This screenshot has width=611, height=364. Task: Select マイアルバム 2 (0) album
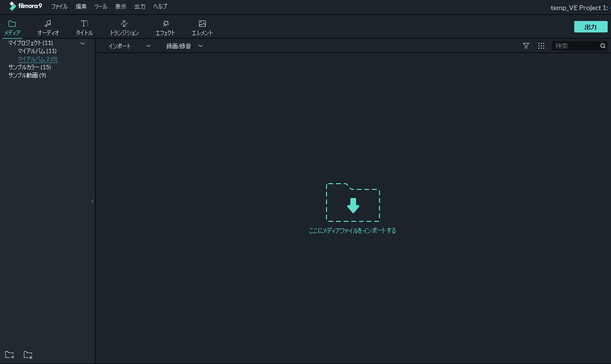coord(38,59)
